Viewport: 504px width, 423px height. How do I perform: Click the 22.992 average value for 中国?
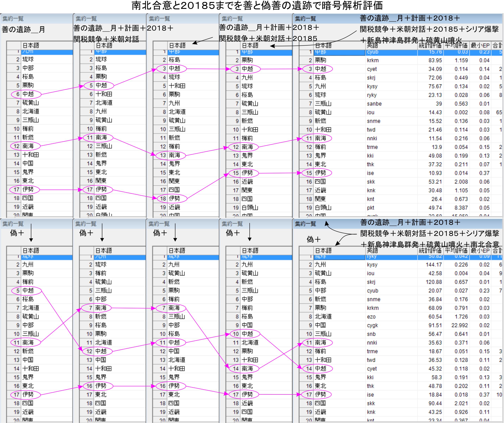459,326
